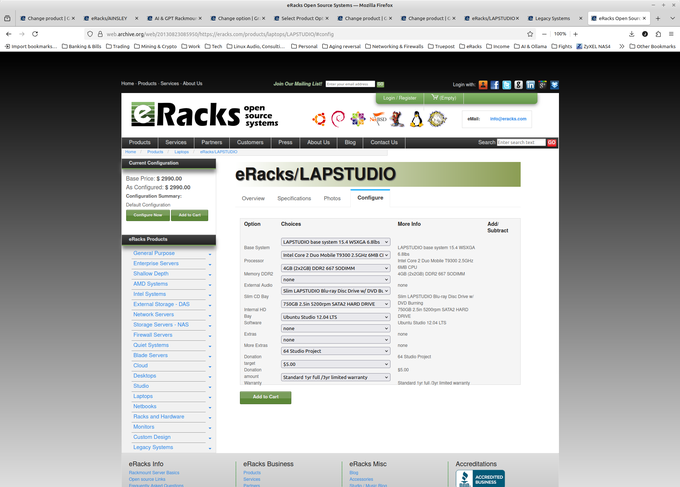Open the Firewall Servers category link
The width and height of the screenshot is (680, 487).
pos(153,335)
